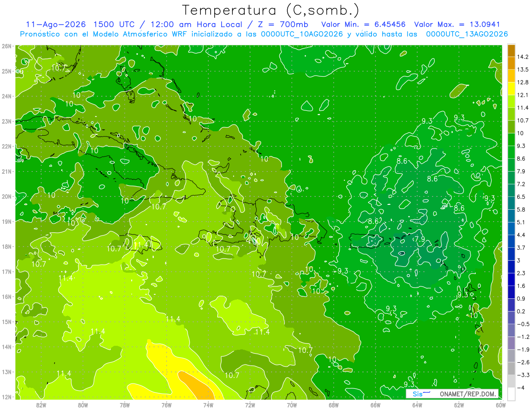This screenshot has height=411, width=532.
Task: Click the '0000UTC_13AGO2026' valid-until timestamp
Action: pos(467,34)
